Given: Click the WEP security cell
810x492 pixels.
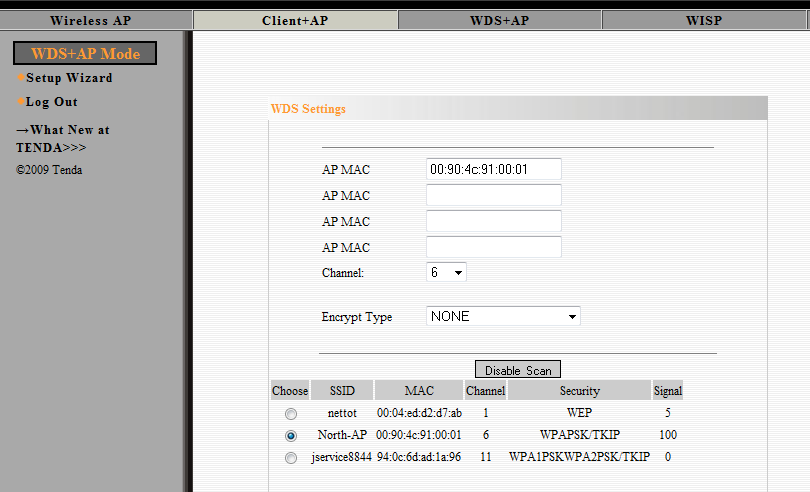Looking at the screenshot, I should click(579, 413).
